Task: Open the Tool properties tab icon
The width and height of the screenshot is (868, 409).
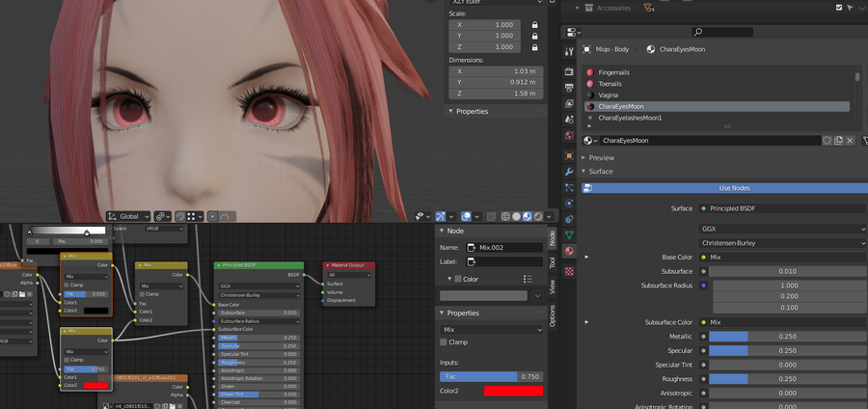Action: coord(569,51)
